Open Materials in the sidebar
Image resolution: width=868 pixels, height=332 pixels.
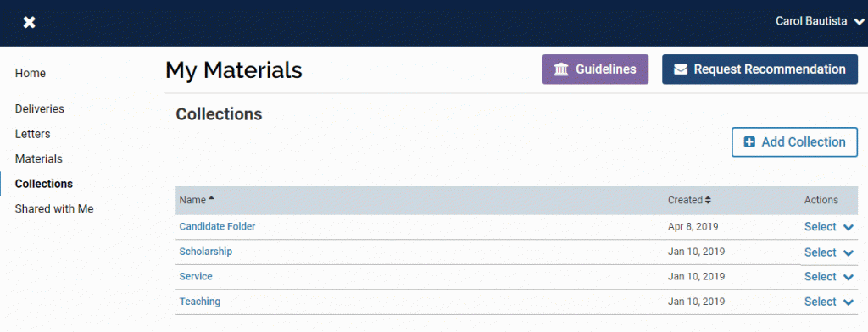coord(39,159)
